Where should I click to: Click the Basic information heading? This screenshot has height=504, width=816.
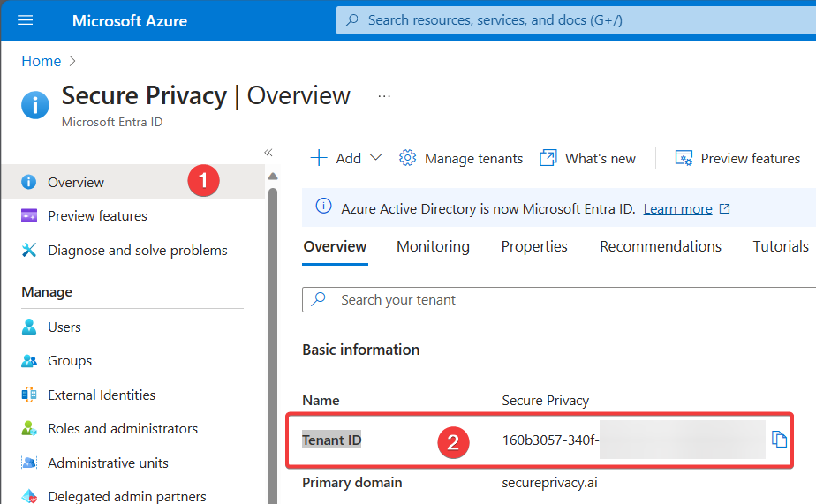361,350
